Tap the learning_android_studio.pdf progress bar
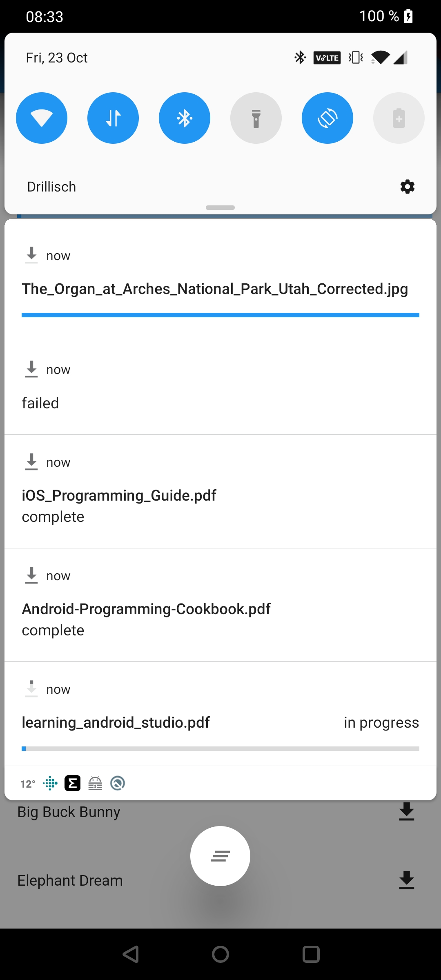The image size is (441, 980). [x=220, y=748]
